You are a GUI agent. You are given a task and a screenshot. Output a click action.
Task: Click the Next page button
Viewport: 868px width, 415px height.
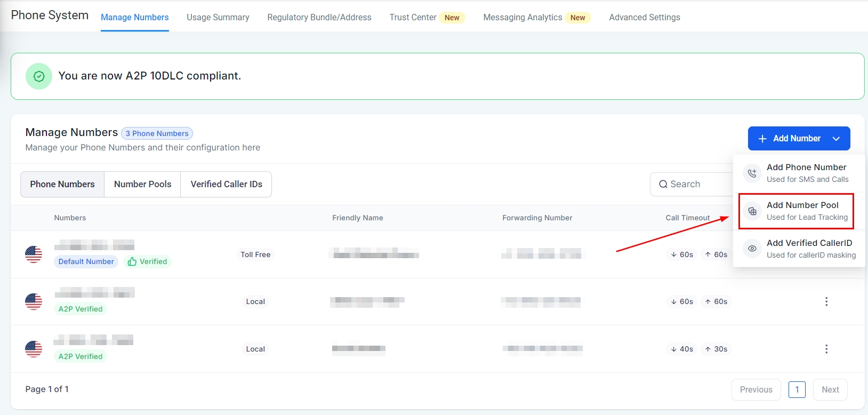[830, 389]
